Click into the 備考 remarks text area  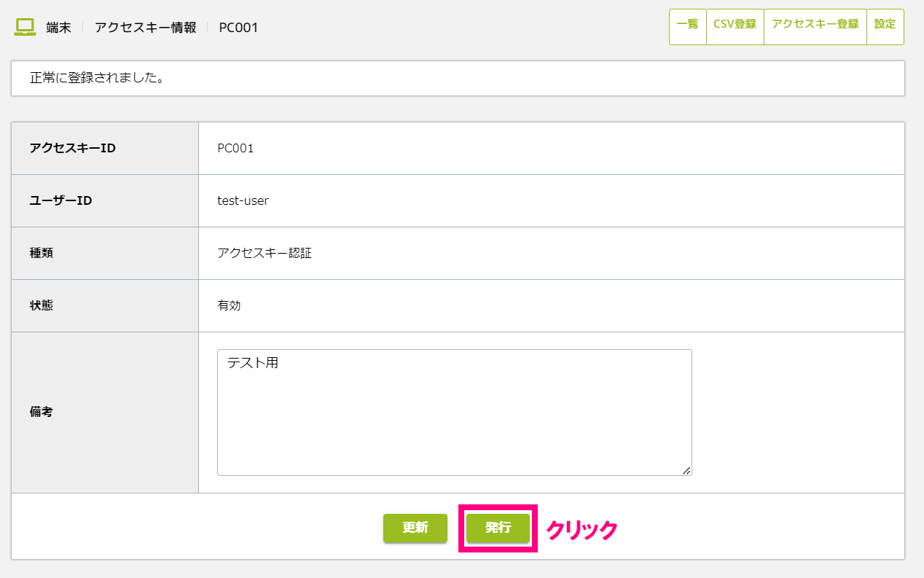point(454,413)
